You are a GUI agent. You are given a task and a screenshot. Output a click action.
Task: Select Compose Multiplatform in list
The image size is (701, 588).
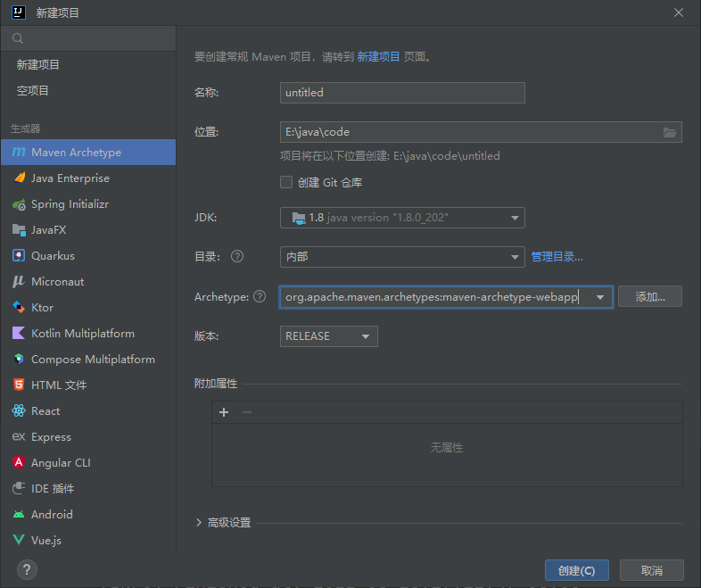(88, 359)
